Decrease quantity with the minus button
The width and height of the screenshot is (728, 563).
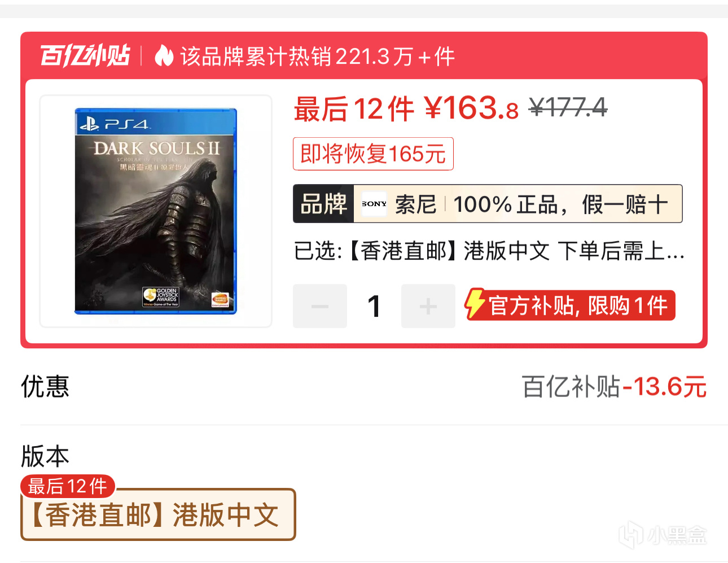point(320,306)
